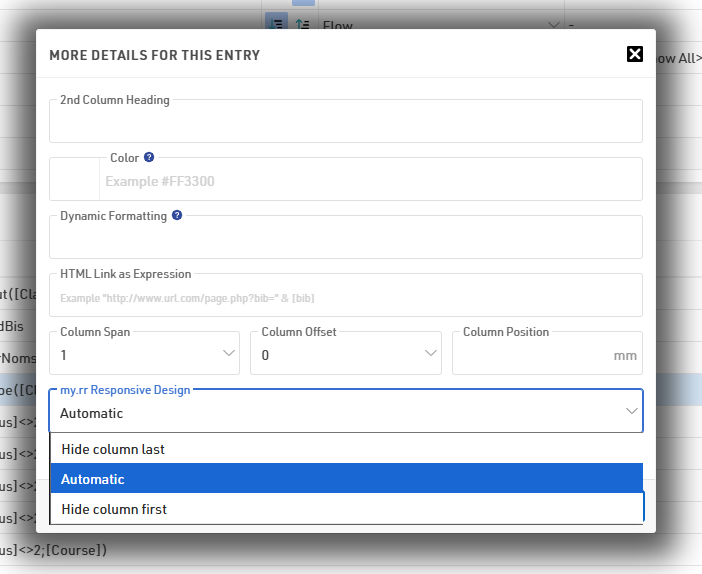Click the HTML Link as Expression field

pos(346,298)
